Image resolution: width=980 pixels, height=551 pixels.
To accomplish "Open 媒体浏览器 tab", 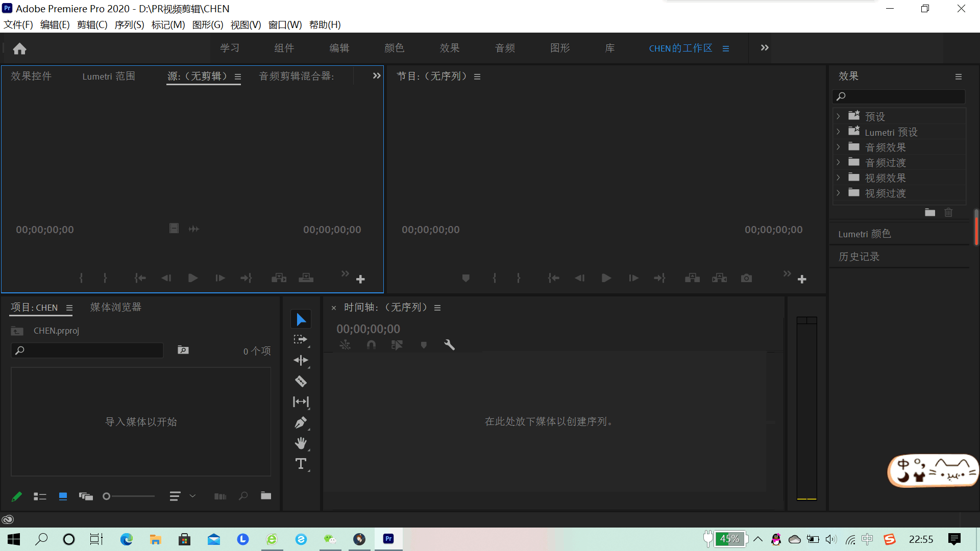I will 116,307.
